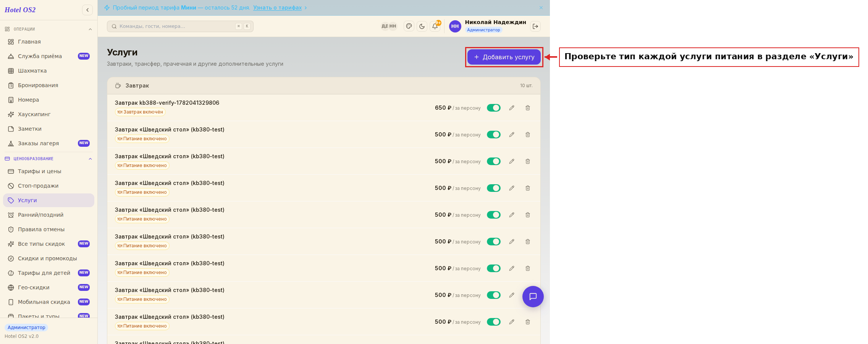Click the Добавить услугу button
Image resolution: width=868 pixels, height=344 pixels.
[x=504, y=57]
